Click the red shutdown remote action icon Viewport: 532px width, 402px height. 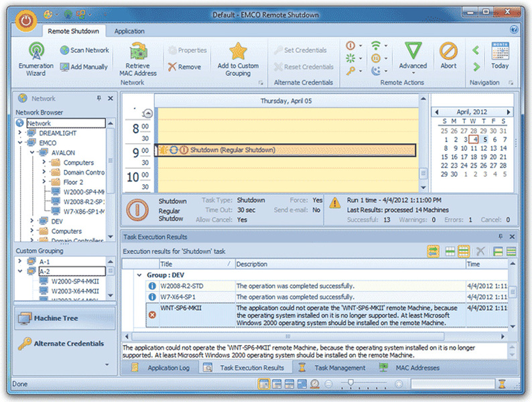[x=350, y=46]
